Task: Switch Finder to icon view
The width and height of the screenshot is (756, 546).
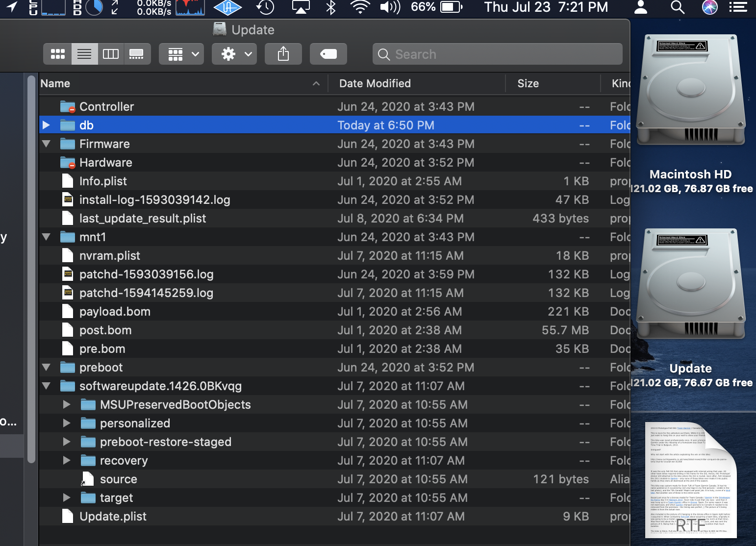Action: 57,54
